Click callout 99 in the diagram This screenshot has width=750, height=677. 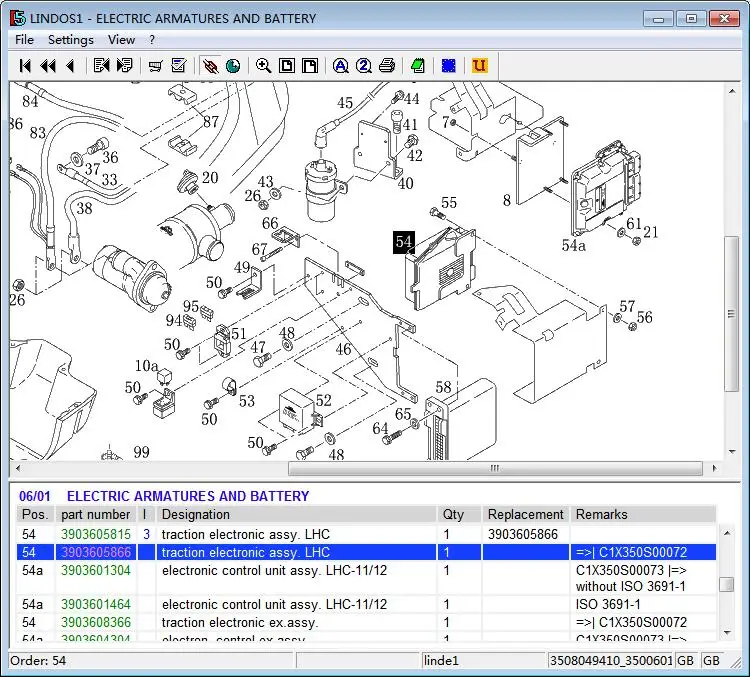click(142, 452)
